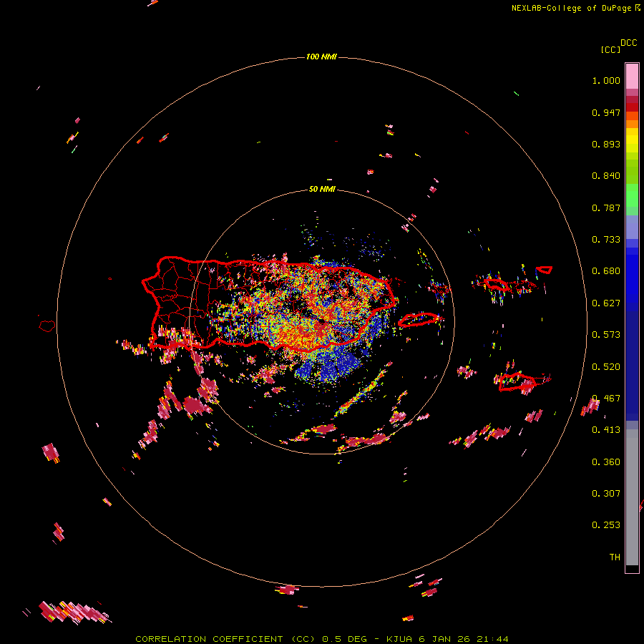Select the 0.360 scale value
The width and height of the screenshot is (644, 644).
tap(606, 462)
